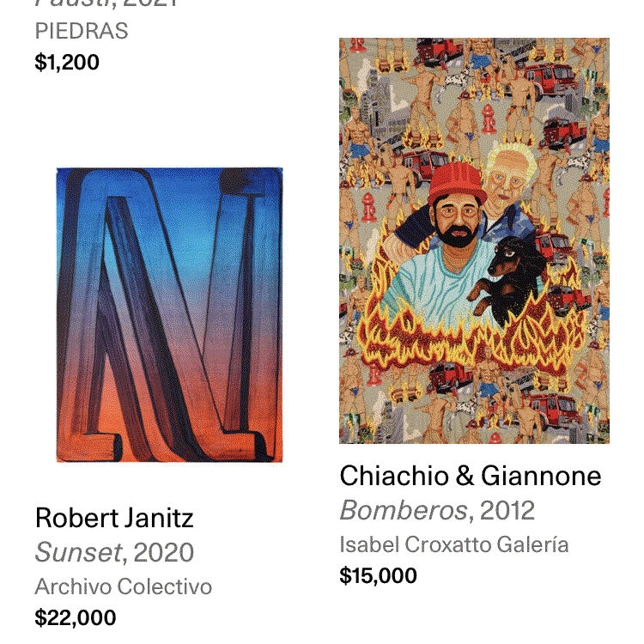Open the Bomberos artwork title link
Image resolution: width=644 pixels, height=644 pixels.
coord(404,510)
